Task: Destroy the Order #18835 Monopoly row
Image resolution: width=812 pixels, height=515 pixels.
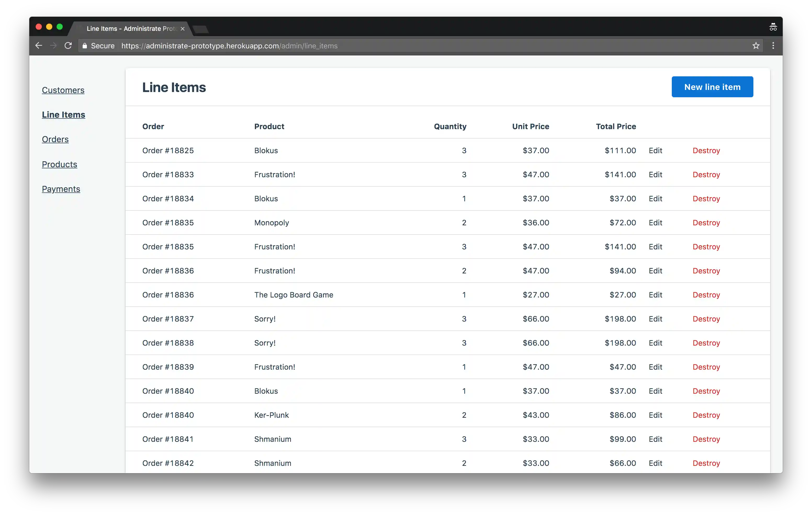Action: pyautogui.click(x=706, y=222)
